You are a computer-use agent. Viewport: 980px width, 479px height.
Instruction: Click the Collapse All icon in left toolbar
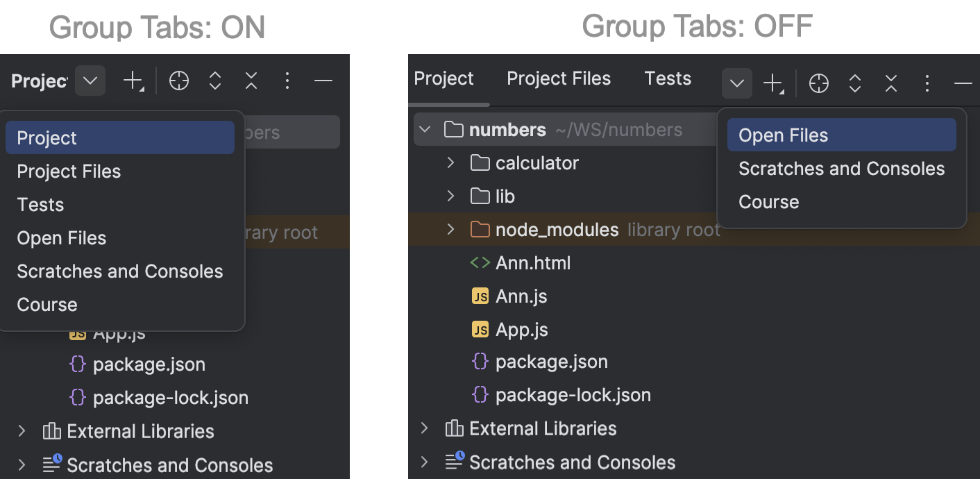(251, 81)
